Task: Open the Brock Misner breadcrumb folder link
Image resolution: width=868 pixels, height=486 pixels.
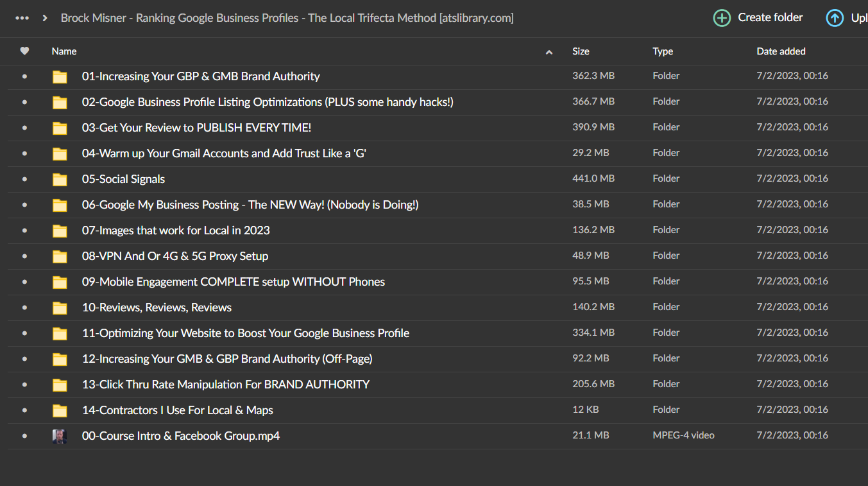Action: point(287,18)
